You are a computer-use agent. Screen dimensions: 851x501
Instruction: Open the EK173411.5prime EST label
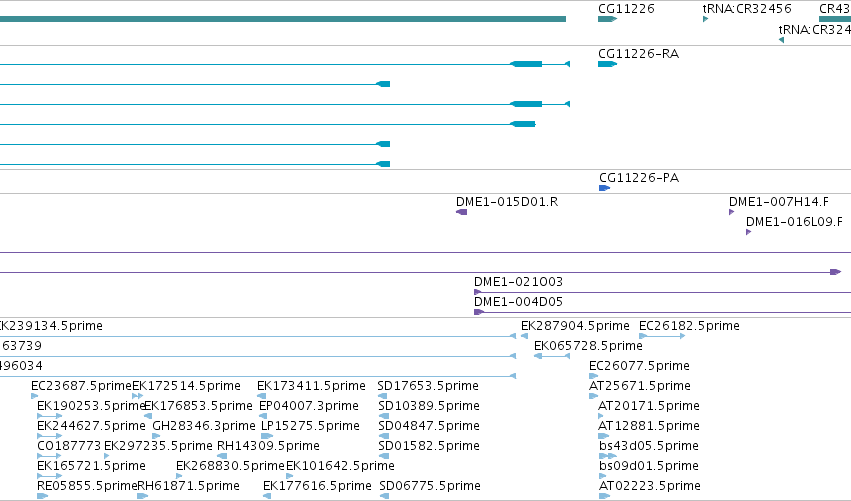[311, 386]
